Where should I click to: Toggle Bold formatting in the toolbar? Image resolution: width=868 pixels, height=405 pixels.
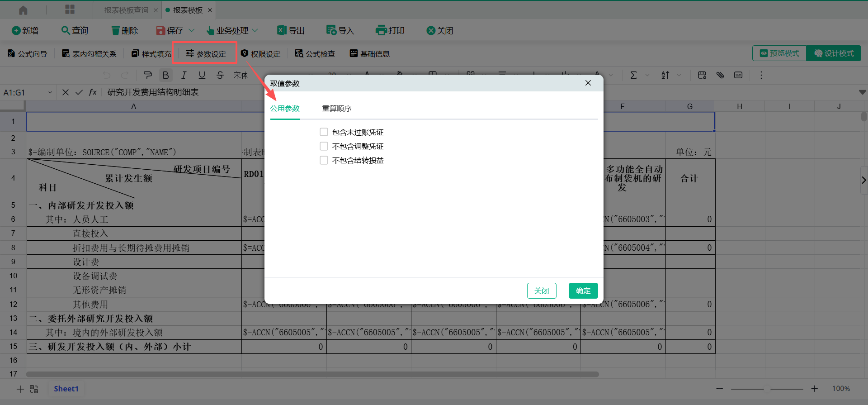pyautogui.click(x=165, y=75)
